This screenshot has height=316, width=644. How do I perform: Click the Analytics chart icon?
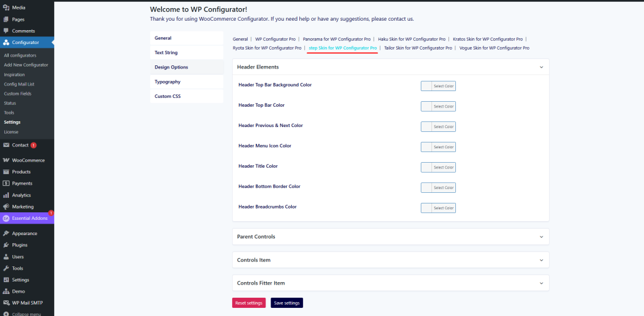tap(6, 195)
